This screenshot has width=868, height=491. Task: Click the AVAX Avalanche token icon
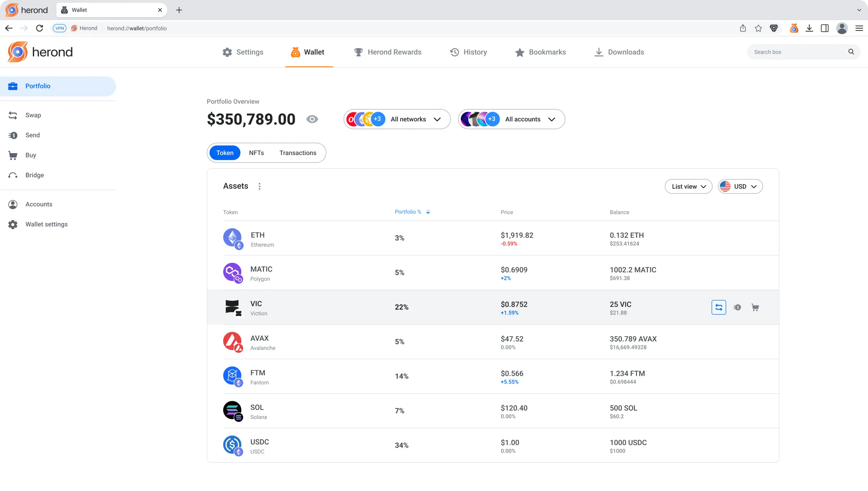click(233, 342)
